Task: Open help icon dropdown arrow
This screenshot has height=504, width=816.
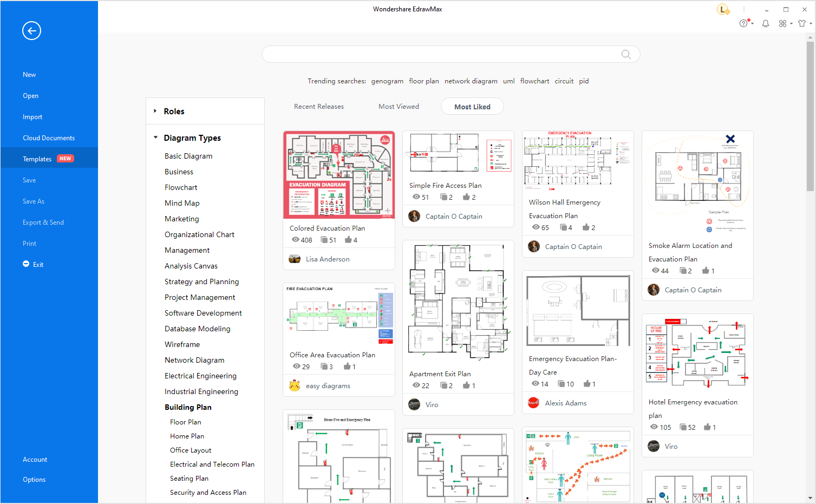Action: 752,24
